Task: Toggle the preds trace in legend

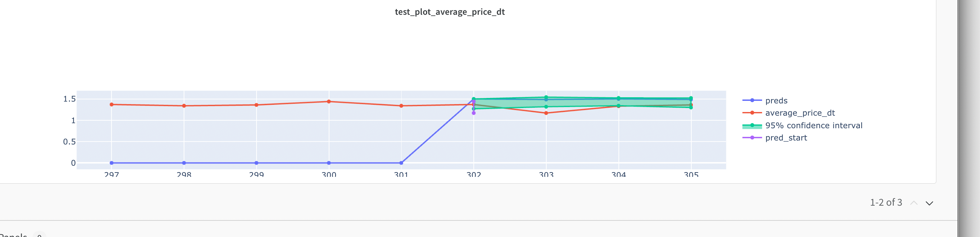Action: (x=776, y=100)
